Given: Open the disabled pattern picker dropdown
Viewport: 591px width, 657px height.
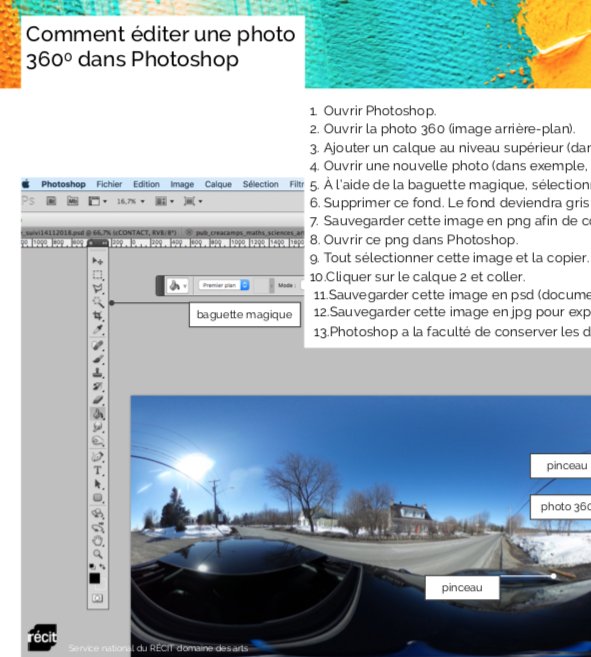Looking at the screenshot, I should [264, 286].
